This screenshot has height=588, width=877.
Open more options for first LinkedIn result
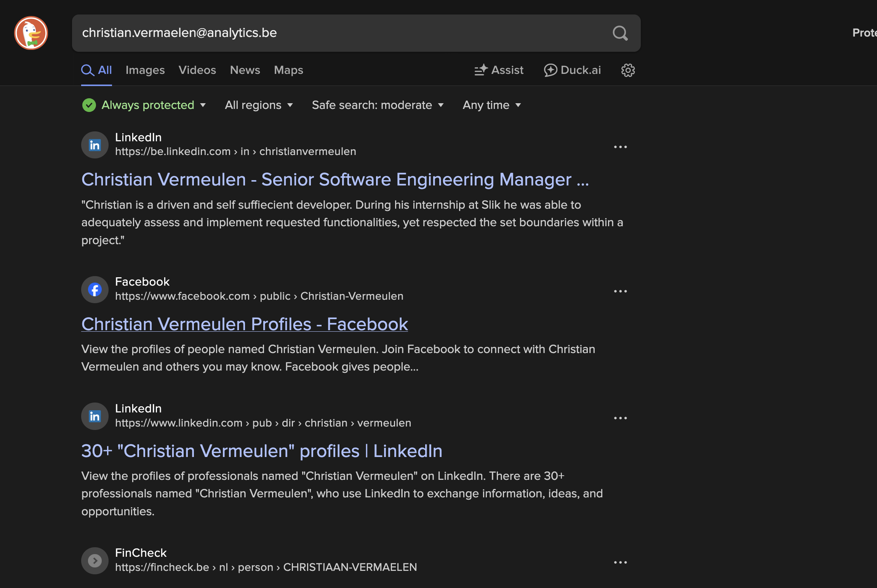(620, 147)
